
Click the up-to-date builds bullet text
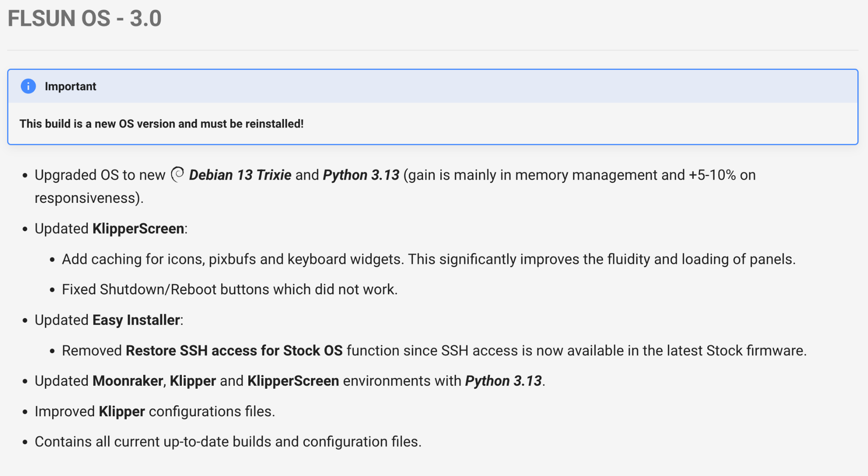coord(228,442)
